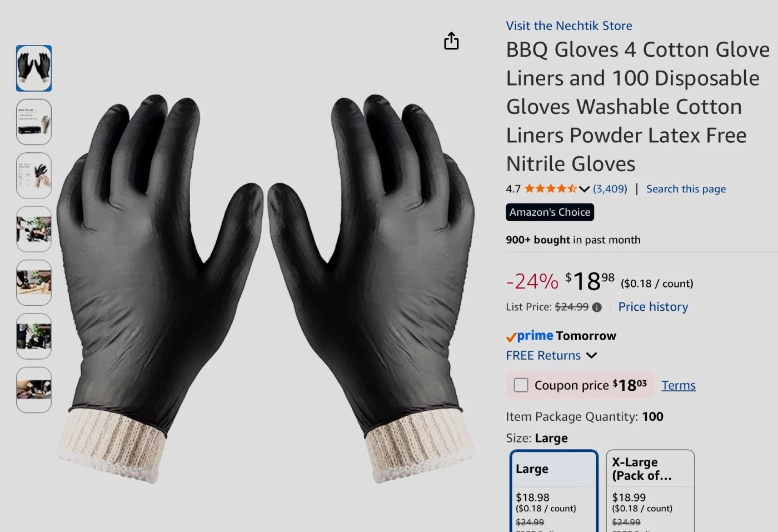Click the star rating icons
Viewport: 778px width, 532px height.
[x=551, y=189]
